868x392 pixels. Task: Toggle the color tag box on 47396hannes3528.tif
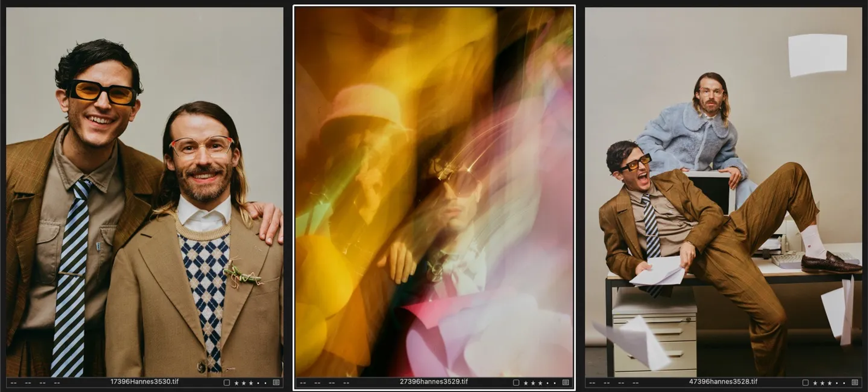[x=805, y=383]
